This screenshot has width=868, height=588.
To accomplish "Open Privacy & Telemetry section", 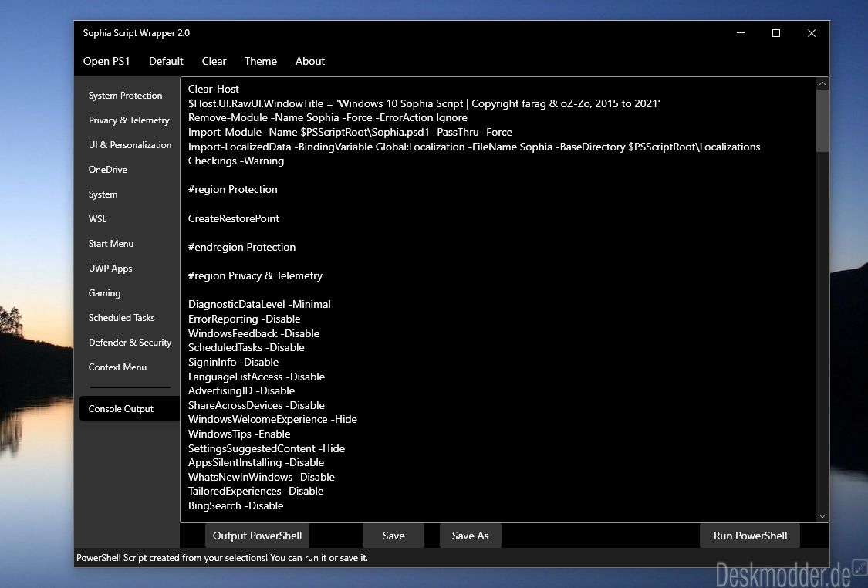I will (128, 120).
